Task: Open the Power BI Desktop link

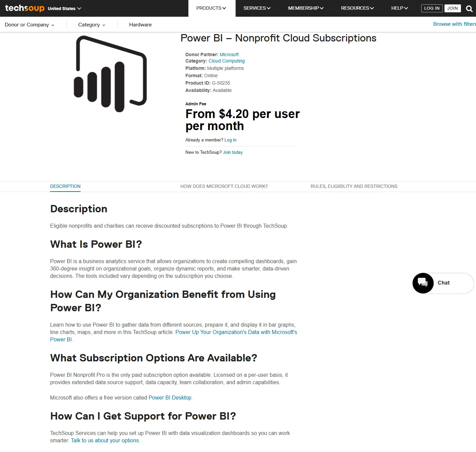Action: [170, 398]
